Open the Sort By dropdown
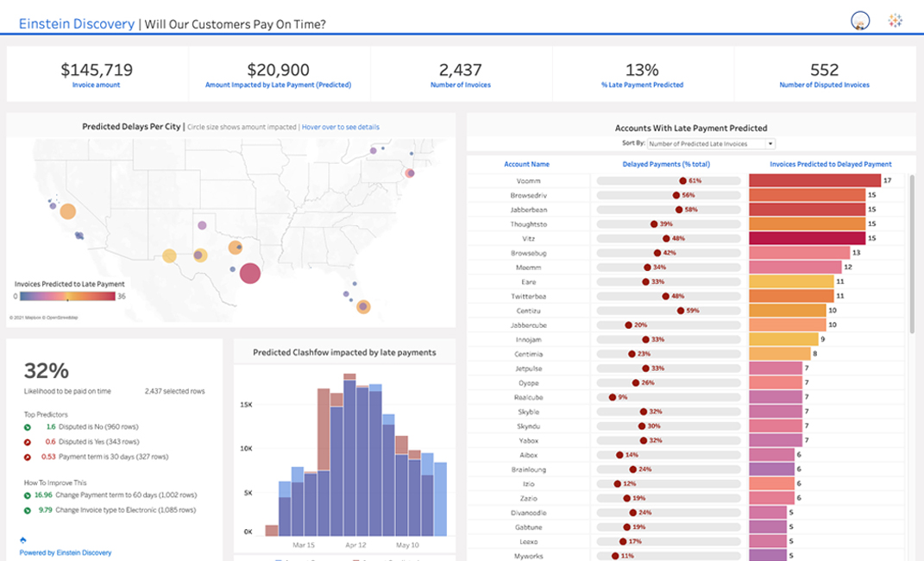Screen dimensions: 924x561 [711, 143]
